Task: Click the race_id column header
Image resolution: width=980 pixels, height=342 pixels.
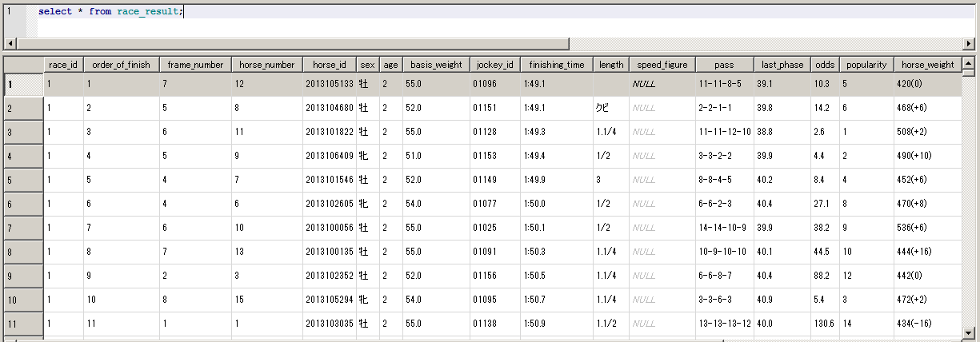Action: [63, 65]
